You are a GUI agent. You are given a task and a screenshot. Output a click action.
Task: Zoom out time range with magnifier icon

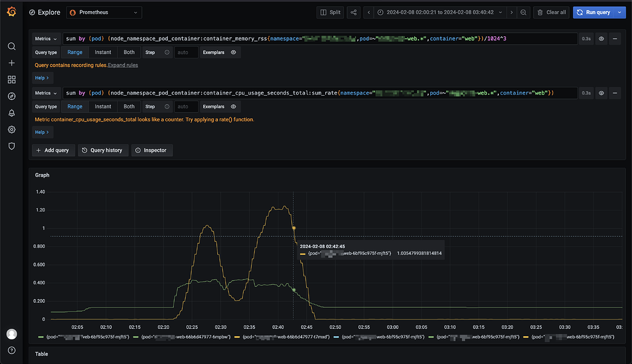click(x=523, y=12)
